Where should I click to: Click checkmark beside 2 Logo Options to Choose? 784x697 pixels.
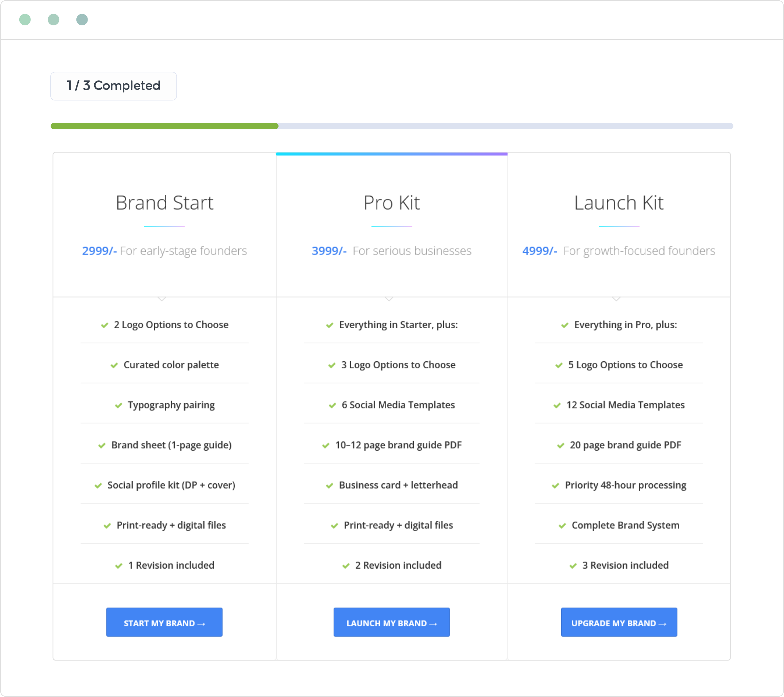click(104, 325)
